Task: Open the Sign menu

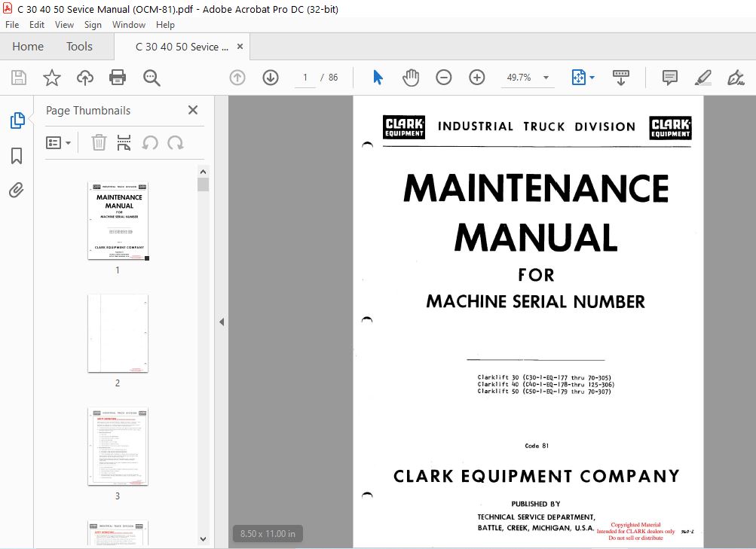Action: click(x=93, y=25)
